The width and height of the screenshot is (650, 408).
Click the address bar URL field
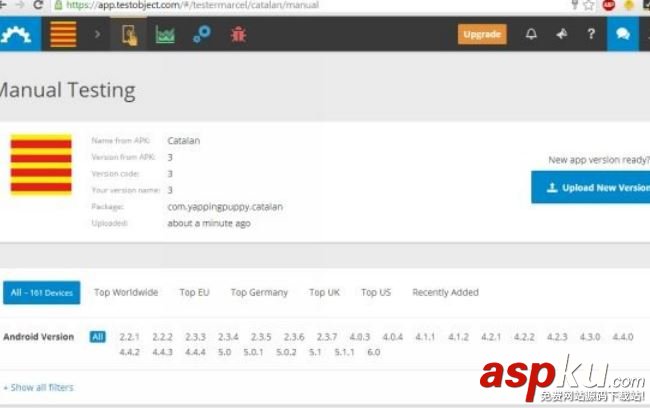(x=311, y=5)
